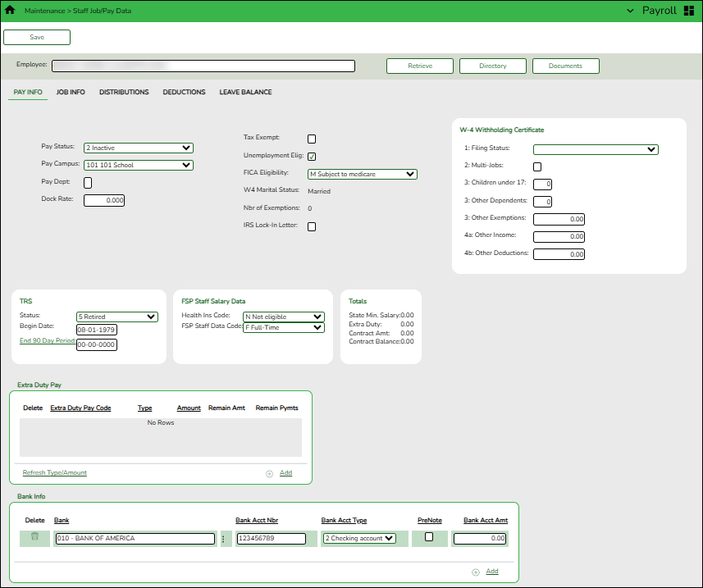This screenshot has height=588, width=703.
Task: Toggle the Tax Exempt checkbox
Action: pos(312,139)
